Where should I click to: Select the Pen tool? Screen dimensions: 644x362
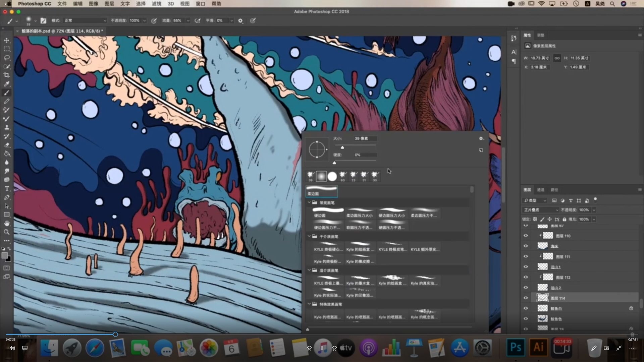point(7,197)
